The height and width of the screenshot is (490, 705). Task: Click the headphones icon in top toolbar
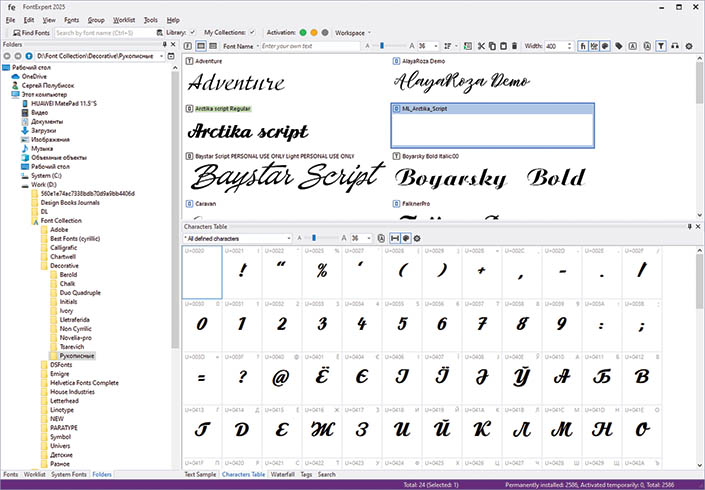(x=677, y=46)
